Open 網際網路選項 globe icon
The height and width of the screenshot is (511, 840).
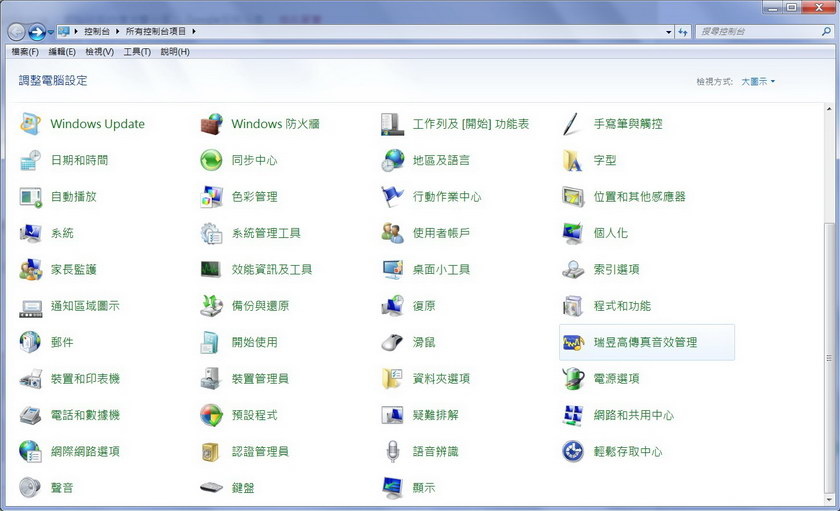coord(30,452)
